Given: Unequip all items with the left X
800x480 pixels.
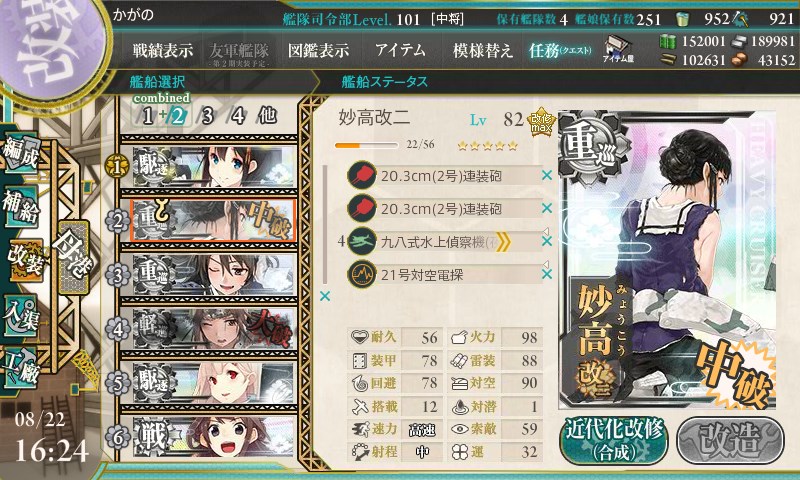Looking at the screenshot, I should (324, 296).
